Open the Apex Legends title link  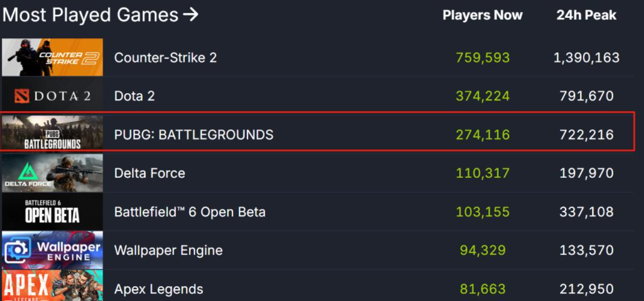158,289
